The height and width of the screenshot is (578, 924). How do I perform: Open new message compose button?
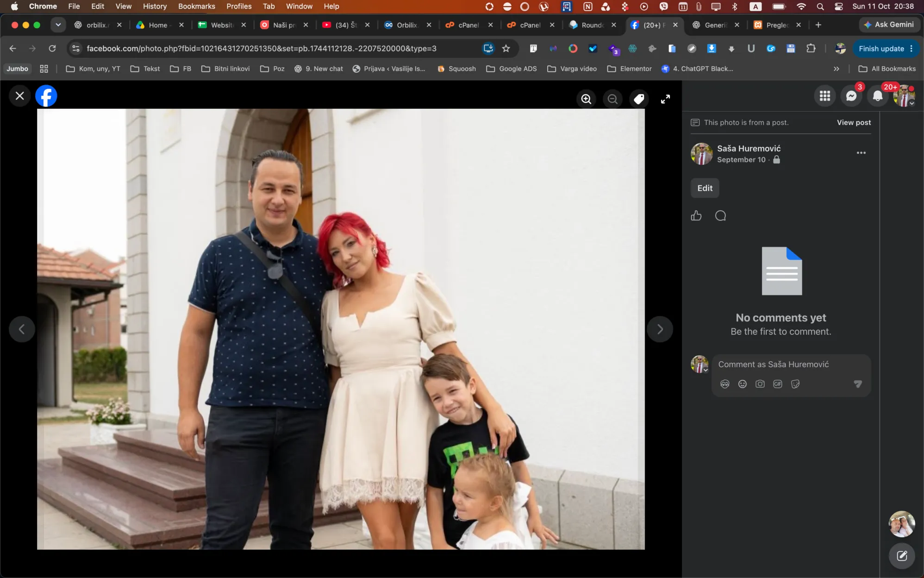[x=902, y=556]
